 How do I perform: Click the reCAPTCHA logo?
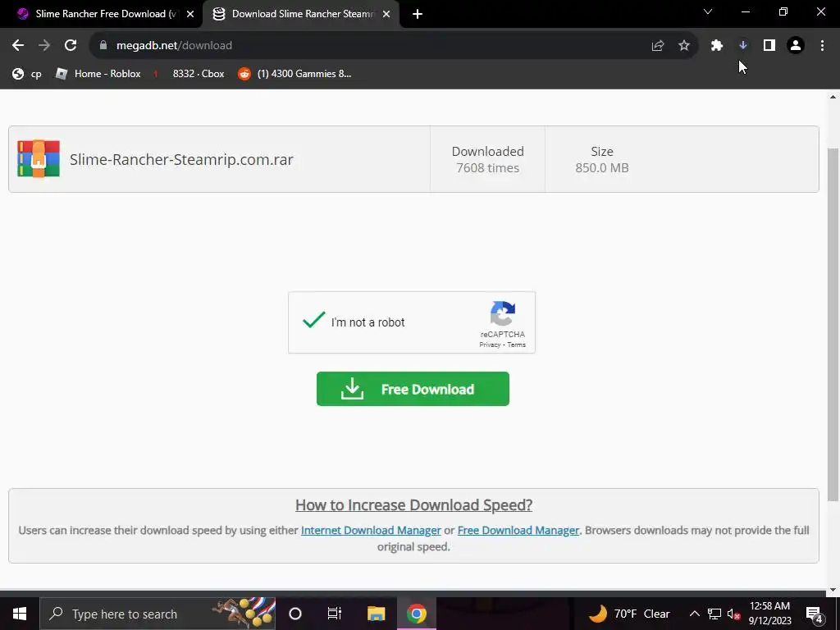click(x=503, y=313)
